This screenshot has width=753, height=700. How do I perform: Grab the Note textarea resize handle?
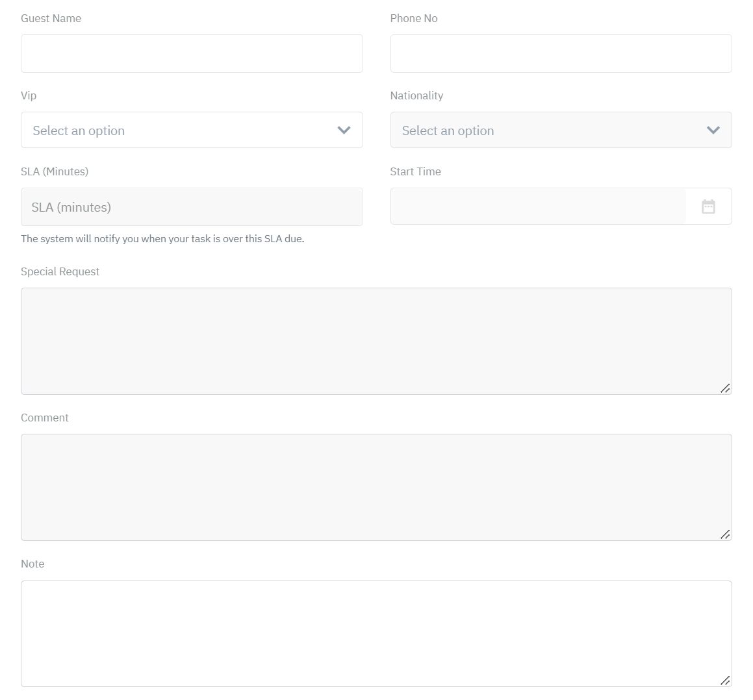725,681
